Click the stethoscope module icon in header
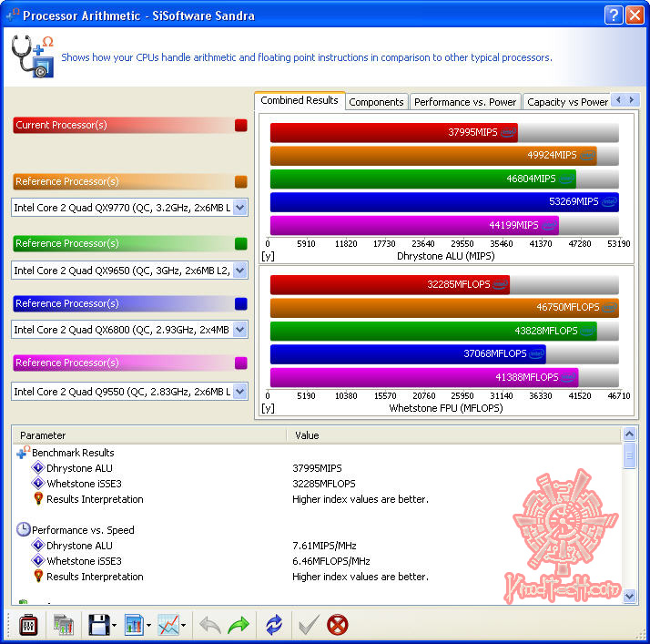The image size is (650, 644). 33,56
